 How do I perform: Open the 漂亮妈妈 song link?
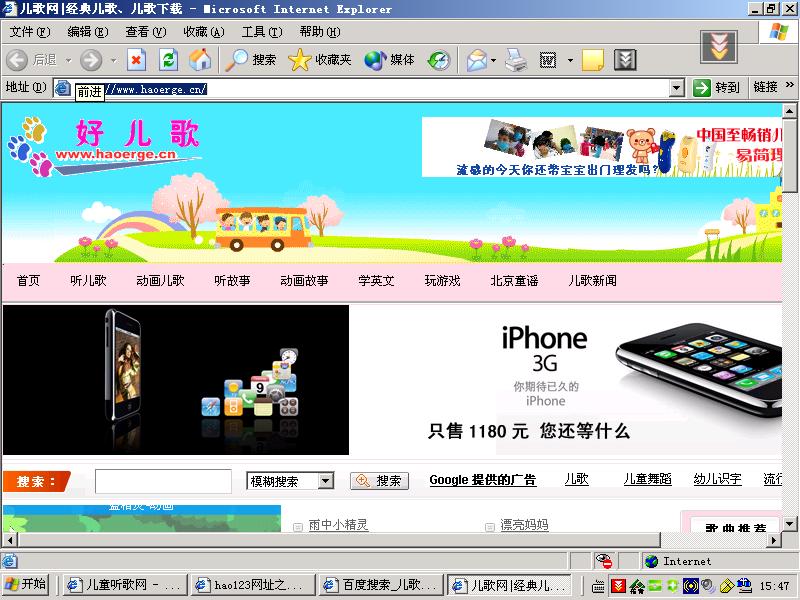pyautogui.click(x=524, y=524)
